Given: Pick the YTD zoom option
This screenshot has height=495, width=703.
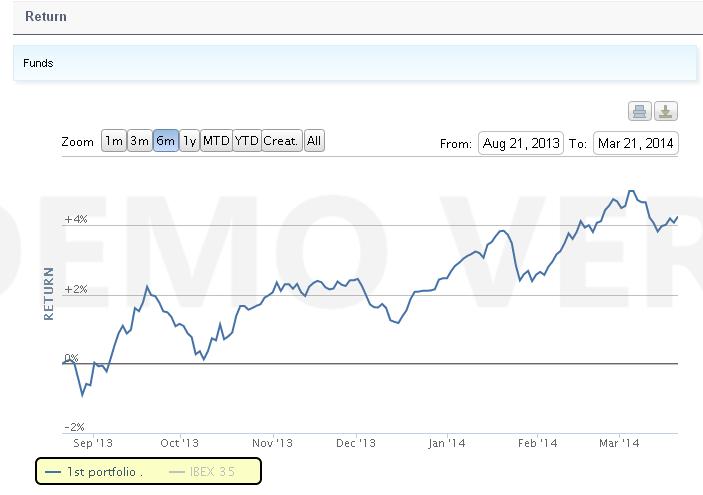Looking at the screenshot, I should (246, 141).
